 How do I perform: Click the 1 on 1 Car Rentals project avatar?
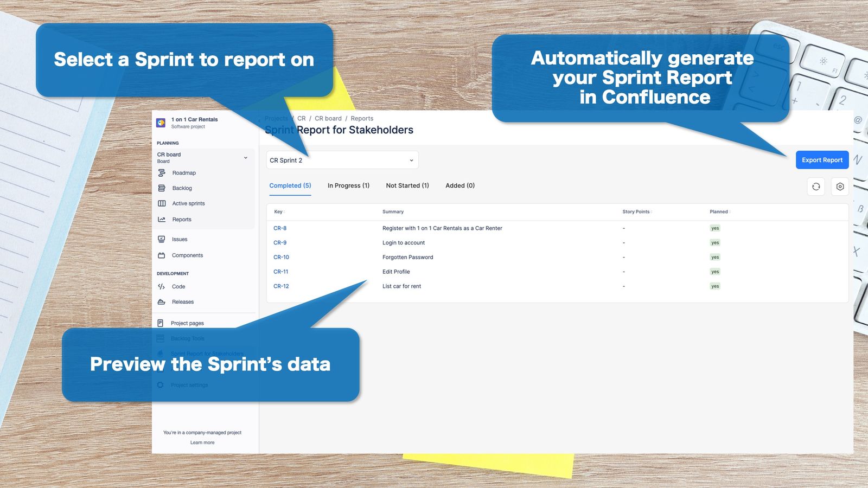pyautogui.click(x=161, y=123)
